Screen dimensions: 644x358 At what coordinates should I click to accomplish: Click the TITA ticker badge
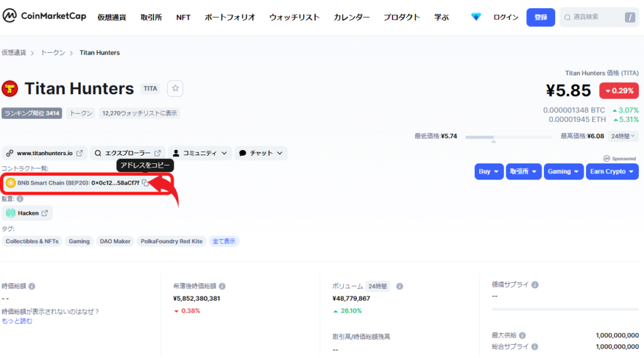pyautogui.click(x=150, y=89)
